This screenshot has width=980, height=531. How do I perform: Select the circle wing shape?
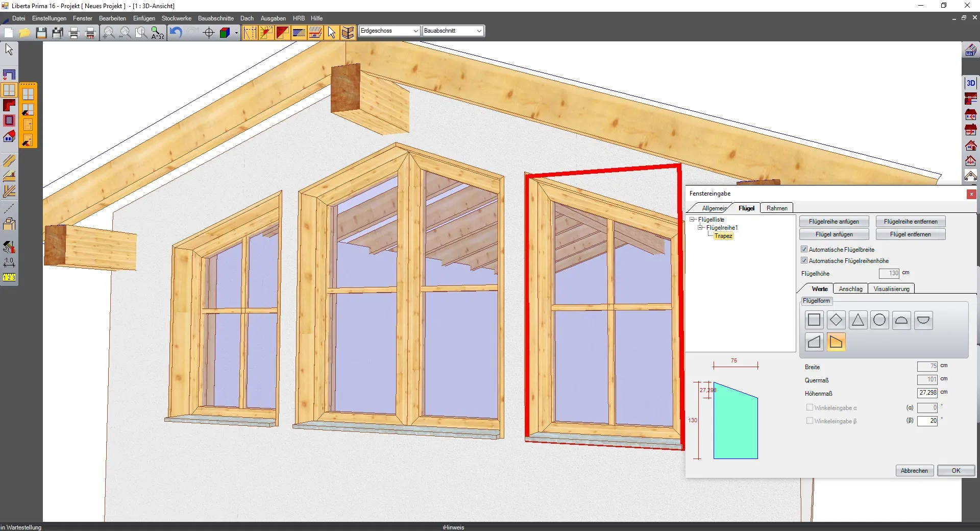click(879, 320)
